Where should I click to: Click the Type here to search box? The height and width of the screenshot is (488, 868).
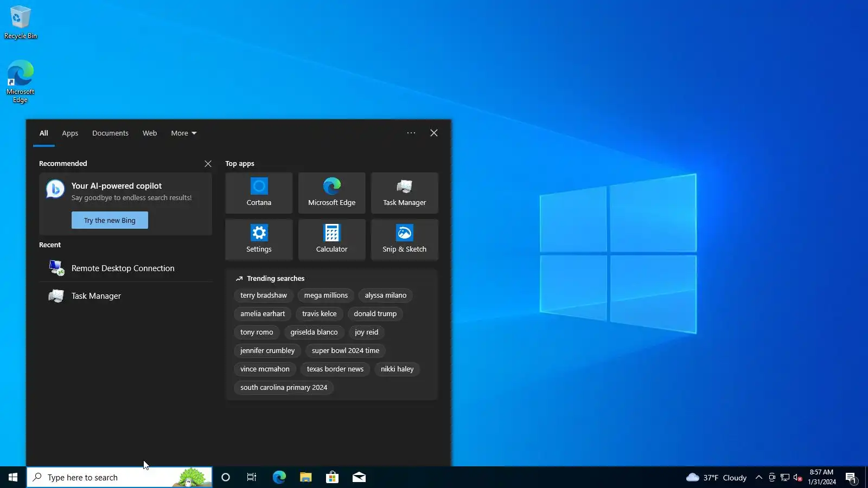[x=119, y=477]
